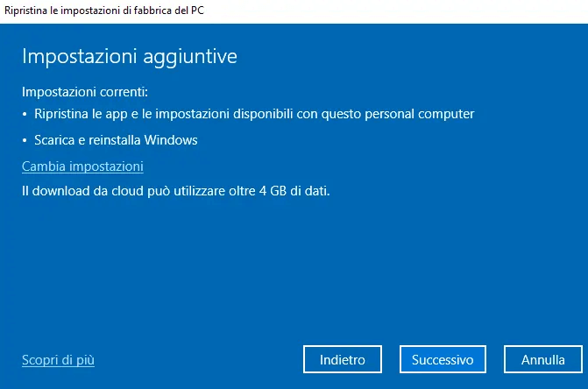
Task: Click the Impostazioni aggiuntive heading
Action: [x=129, y=57]
